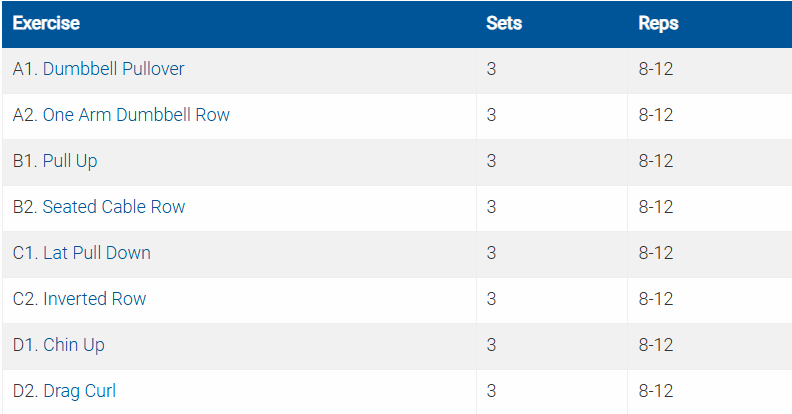Viewport: 792px width, 414px height.
Task: Click the Sets column header
Action: [503, 23]
